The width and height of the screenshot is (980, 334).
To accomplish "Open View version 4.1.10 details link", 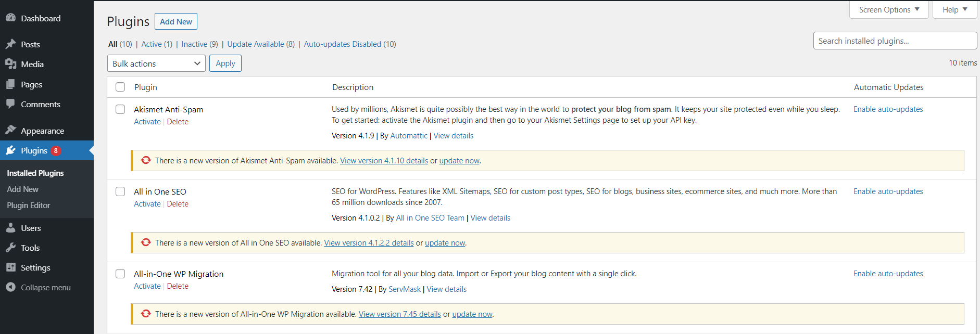I will point(384,161).
